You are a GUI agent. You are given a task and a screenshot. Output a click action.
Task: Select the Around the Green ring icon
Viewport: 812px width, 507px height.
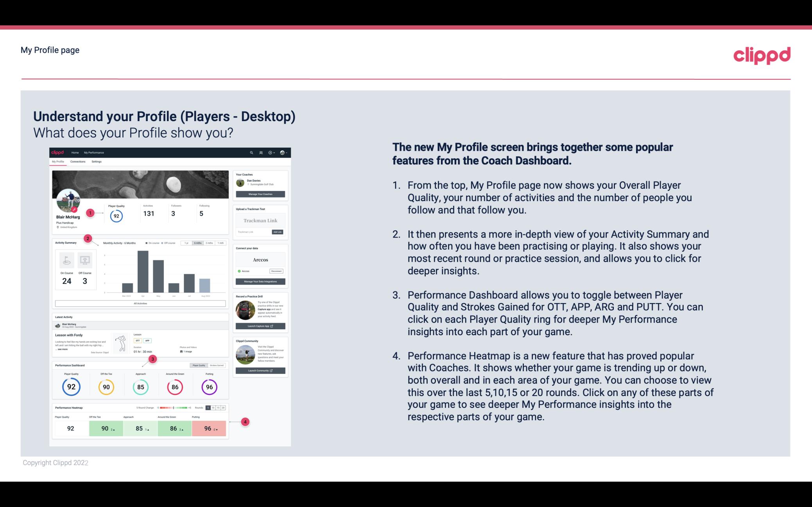pos(174,387)
